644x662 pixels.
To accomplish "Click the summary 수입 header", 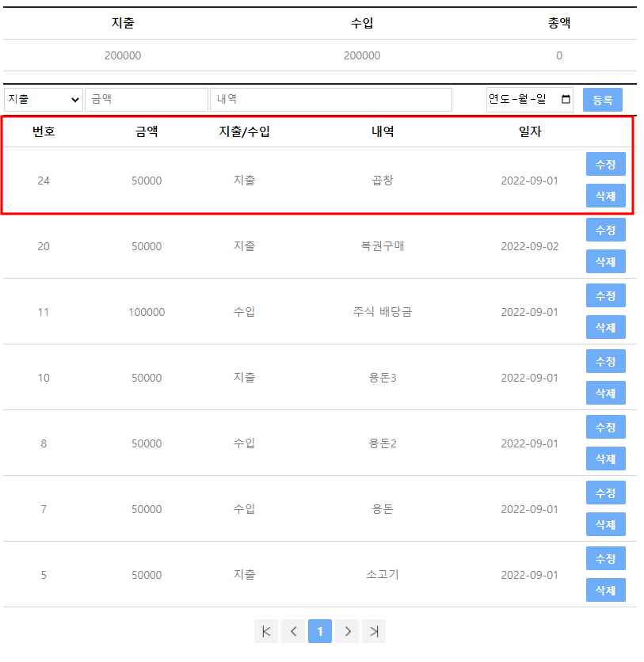I will coord(362,23).
